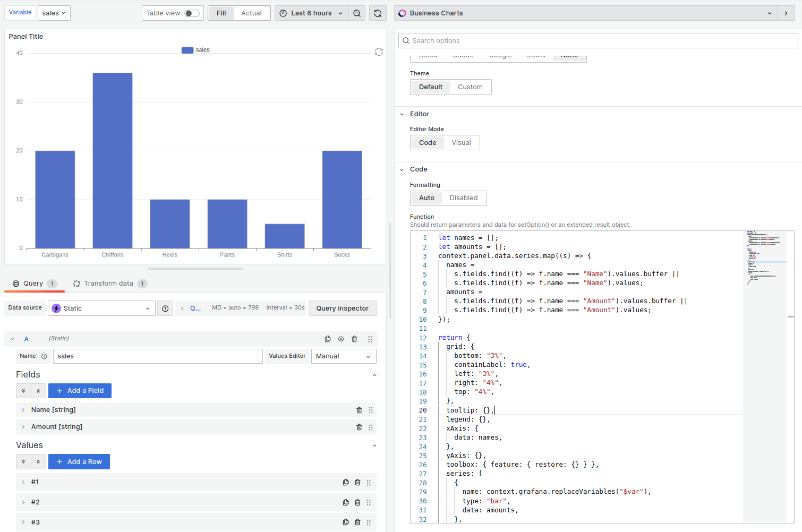Click the search magnifier in Business Charts options
802x532 pixels.
click(x=406, y=40)
